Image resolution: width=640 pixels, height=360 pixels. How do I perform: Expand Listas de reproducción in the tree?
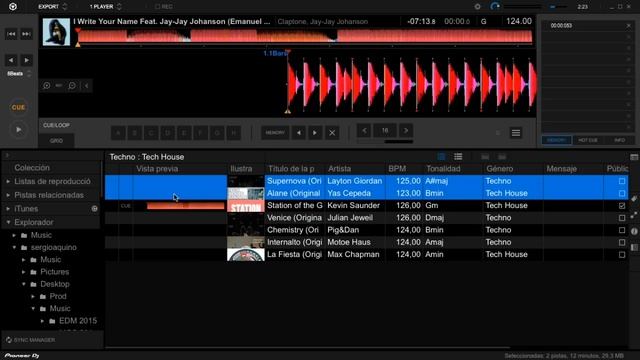pyautogui.click(x=8, y=181)
